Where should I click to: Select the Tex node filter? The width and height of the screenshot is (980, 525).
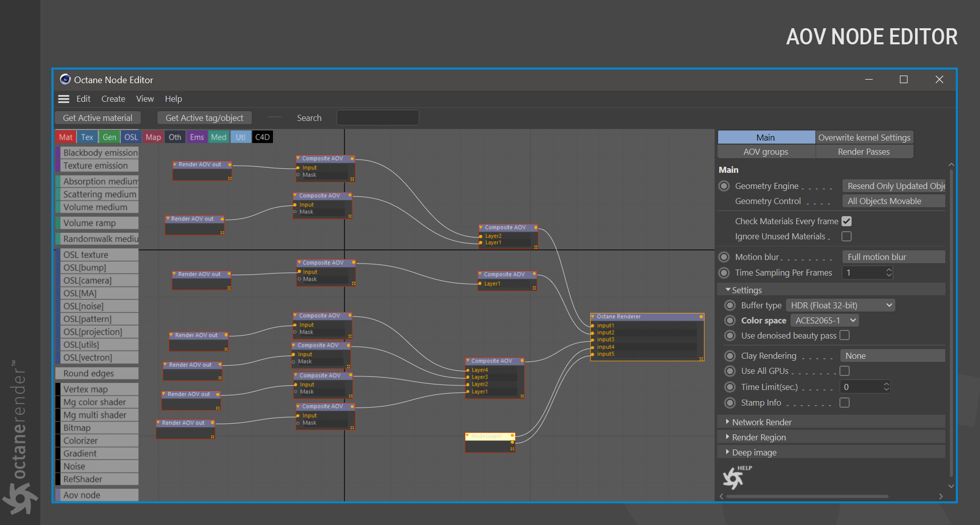tap(87, 137)
